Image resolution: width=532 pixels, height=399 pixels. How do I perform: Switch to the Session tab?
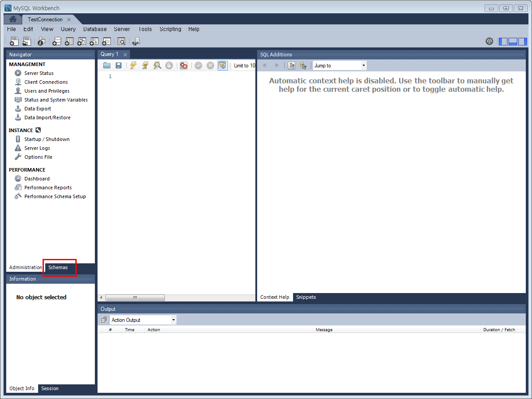pos(50,388)
